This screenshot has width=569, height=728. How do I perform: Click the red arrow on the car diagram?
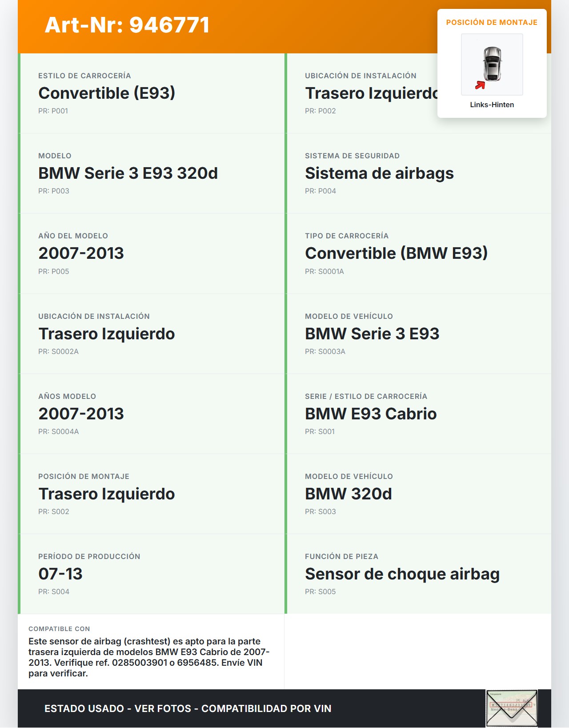pos(480,85)
